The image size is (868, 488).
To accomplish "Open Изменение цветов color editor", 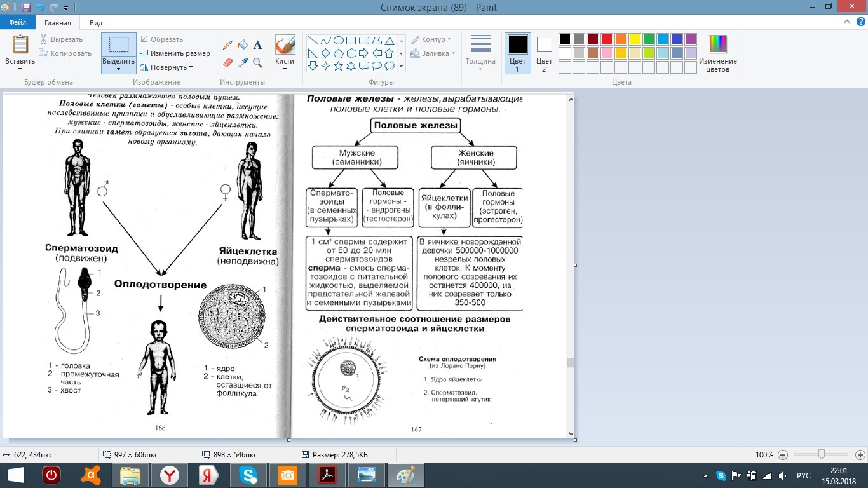I will click(x=717, y=53).
